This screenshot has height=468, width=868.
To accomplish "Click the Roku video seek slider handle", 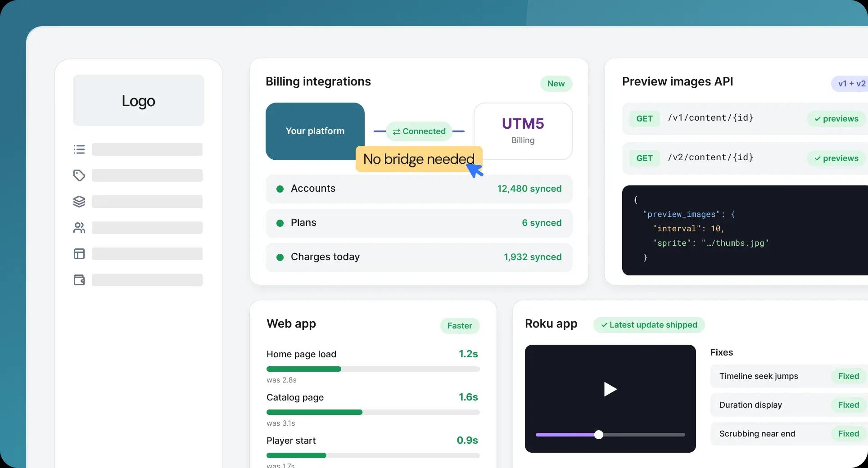I will [599, 435].
